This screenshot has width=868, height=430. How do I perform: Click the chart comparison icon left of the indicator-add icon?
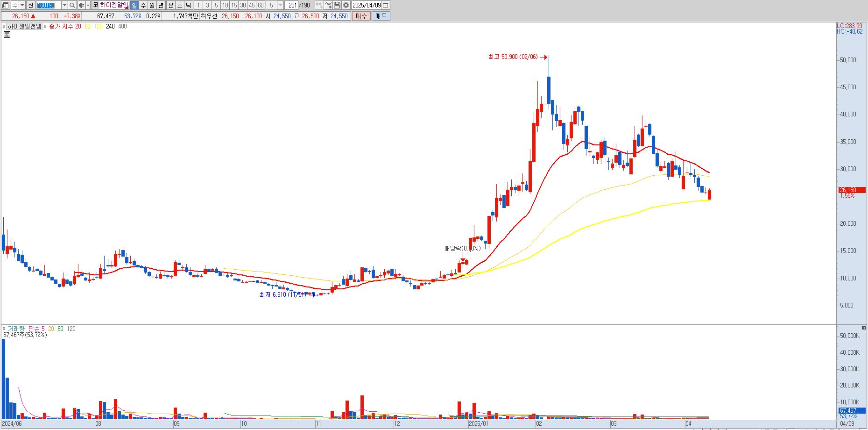(319, 5)
